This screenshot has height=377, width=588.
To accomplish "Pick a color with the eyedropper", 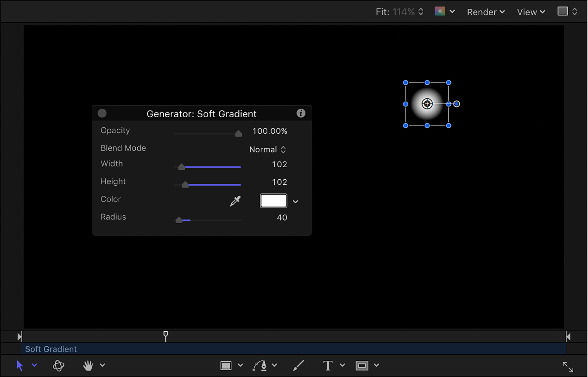I will click(235, 201).
